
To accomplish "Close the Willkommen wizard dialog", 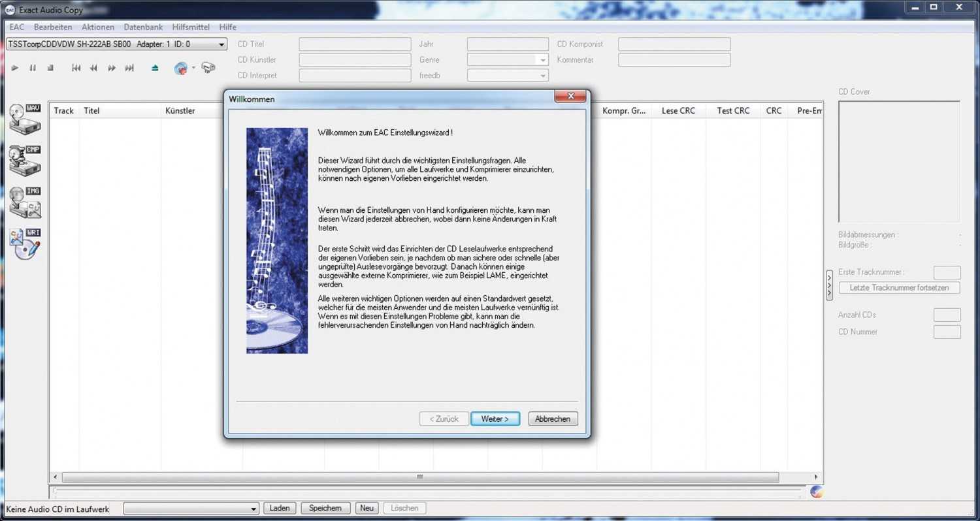I will point(570,97).
